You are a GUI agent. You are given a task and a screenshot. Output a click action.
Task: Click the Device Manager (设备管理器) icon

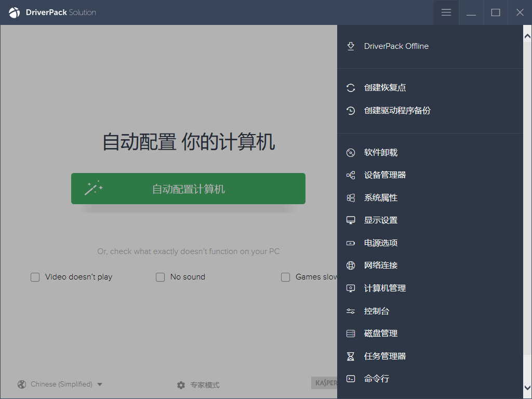tap(351, 175)
